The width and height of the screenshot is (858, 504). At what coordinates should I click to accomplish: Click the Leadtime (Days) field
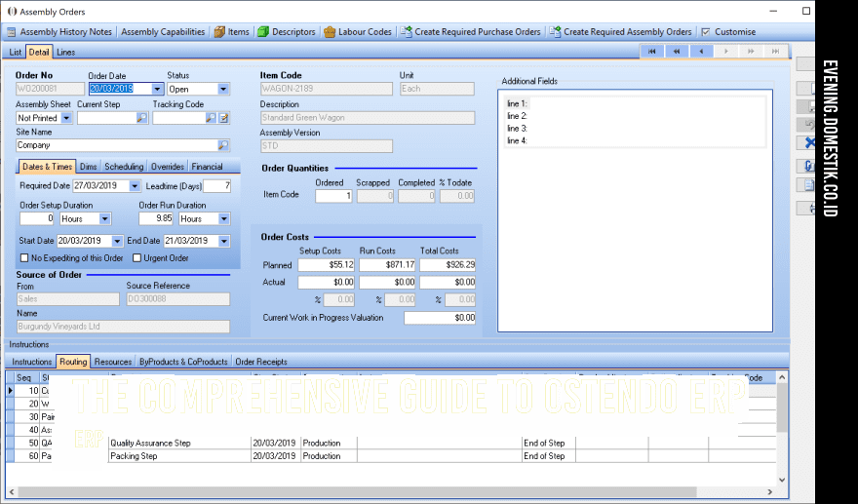(x=217, y=186)
